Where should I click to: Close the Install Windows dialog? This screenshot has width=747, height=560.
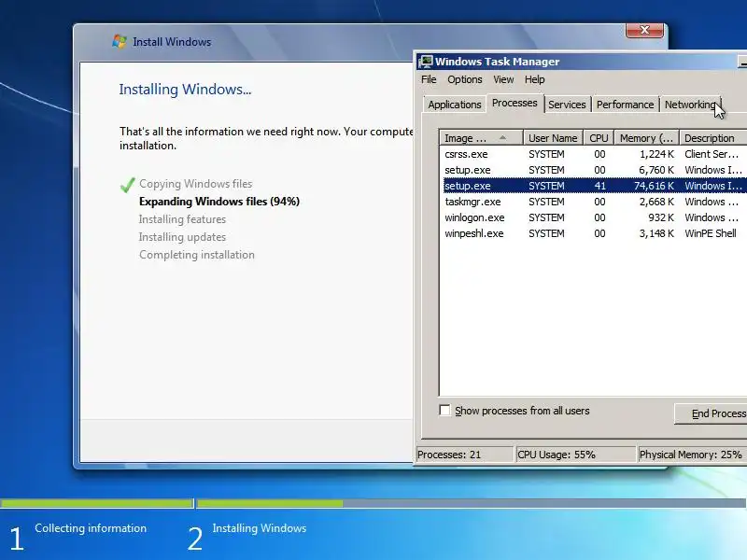(644, 30)
